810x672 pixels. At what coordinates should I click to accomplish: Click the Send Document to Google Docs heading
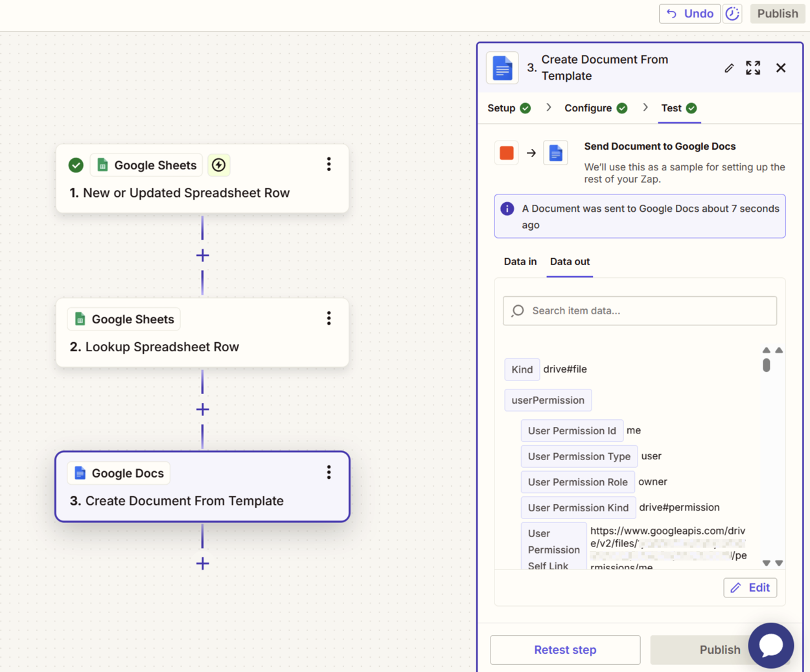(x=660, y=146)
